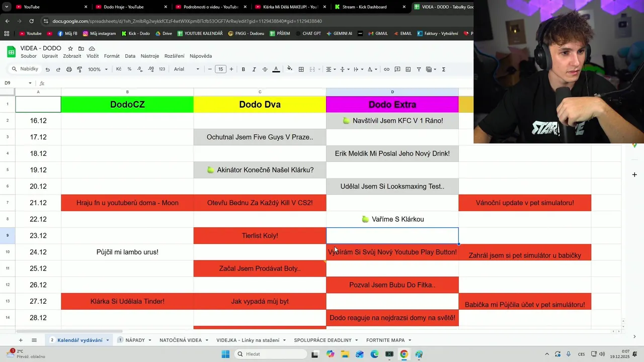
Task: Open the Vložit menu
Action: pos(93,56)
